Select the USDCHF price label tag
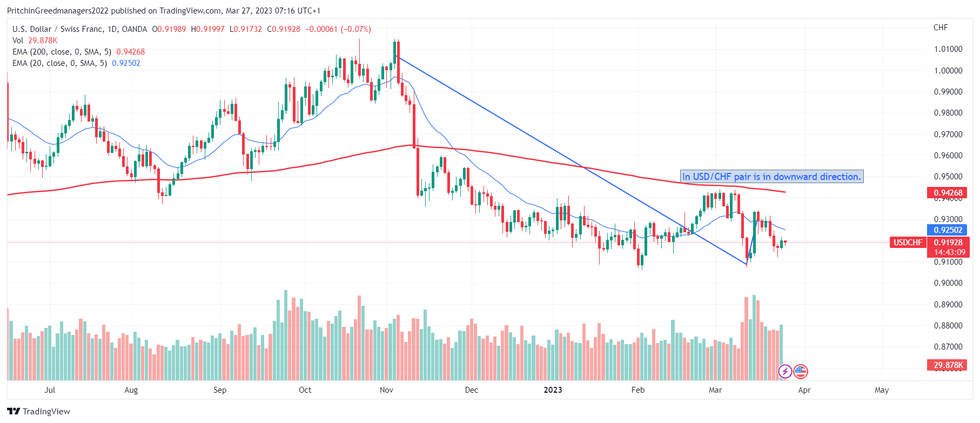Screen dimensions: 980x423 click(x=908, y=243)
